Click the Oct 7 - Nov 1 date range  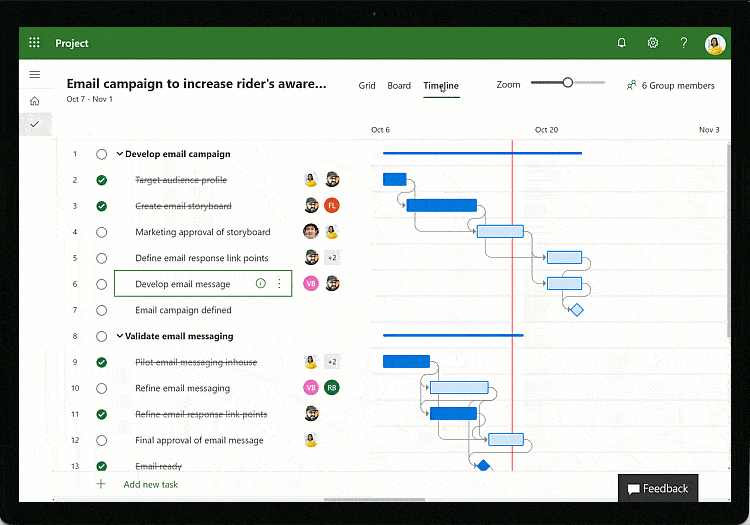(x=89, y=99)
